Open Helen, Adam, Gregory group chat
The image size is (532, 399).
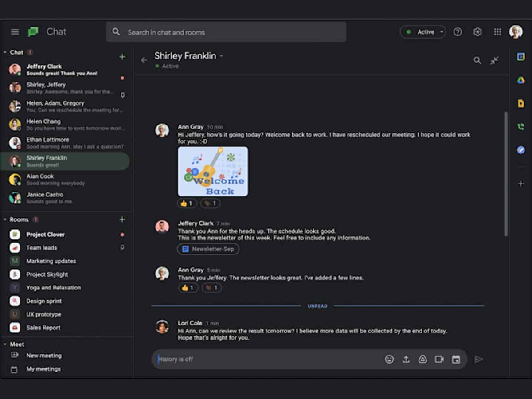pyautogui.click(x=66, y=106)
